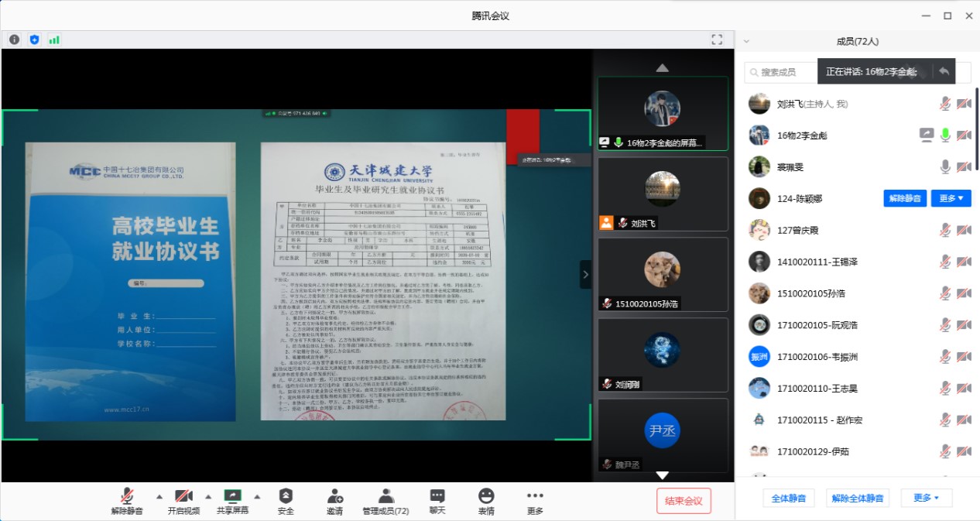Viewport: 980px width, 521px height.
Task: Toggle 解除静音 microphone in bottom toolbar
Action: [127, 501]
